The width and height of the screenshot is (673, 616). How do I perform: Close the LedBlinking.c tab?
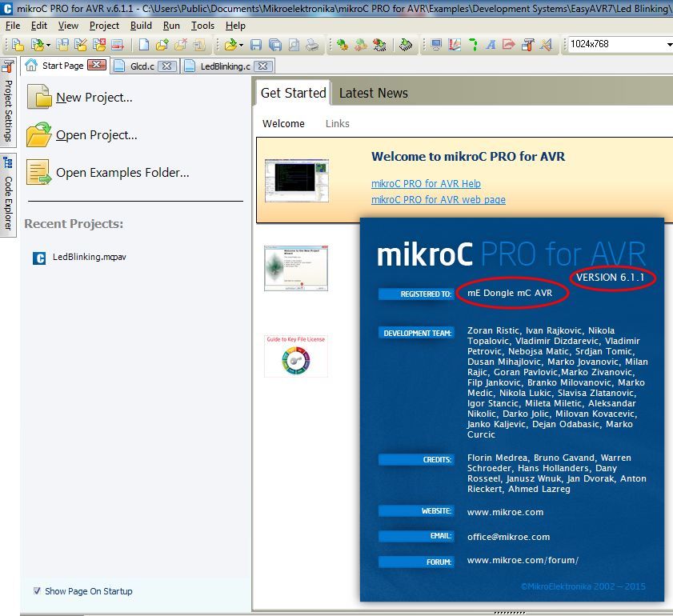point(262,66)
